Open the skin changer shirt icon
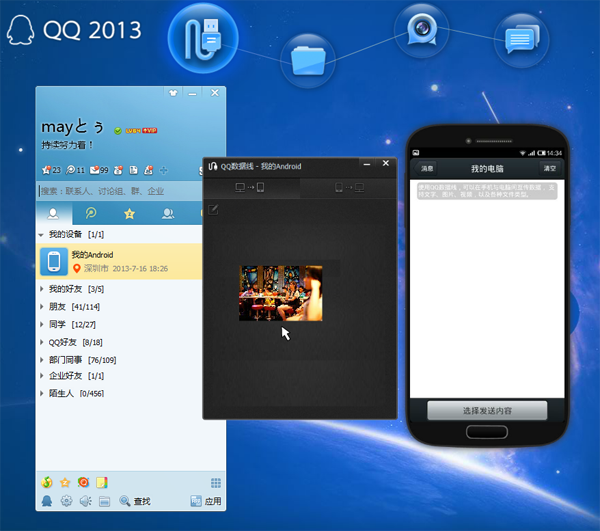Screen dimensions: 600x531 (x=173, y=93)
